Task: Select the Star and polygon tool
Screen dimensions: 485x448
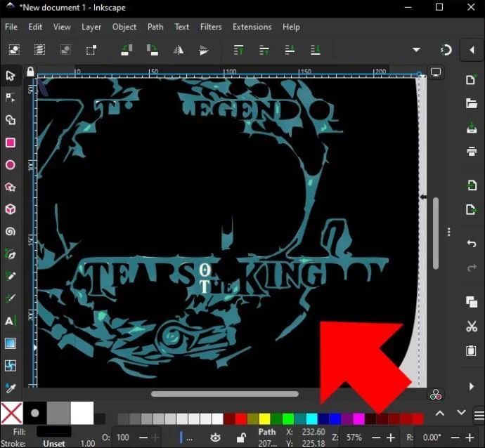Action: pyautogui.click(x=11, y=187)
